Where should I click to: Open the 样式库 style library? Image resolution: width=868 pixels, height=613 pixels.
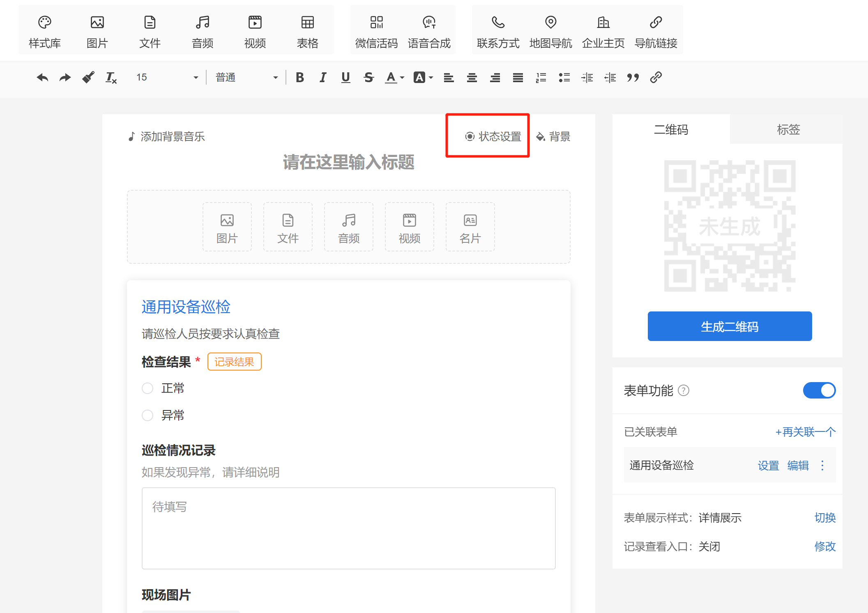(x=45, y=31)
